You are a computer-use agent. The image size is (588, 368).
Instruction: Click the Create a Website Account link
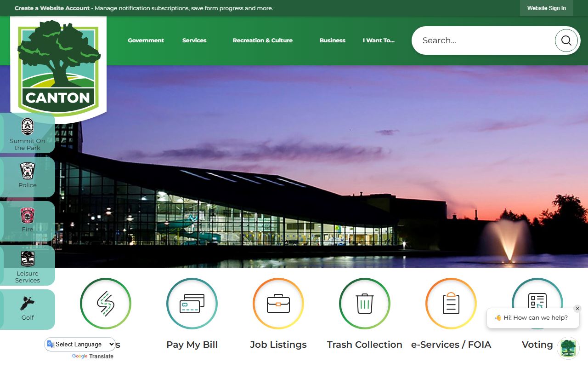(52, 8)
